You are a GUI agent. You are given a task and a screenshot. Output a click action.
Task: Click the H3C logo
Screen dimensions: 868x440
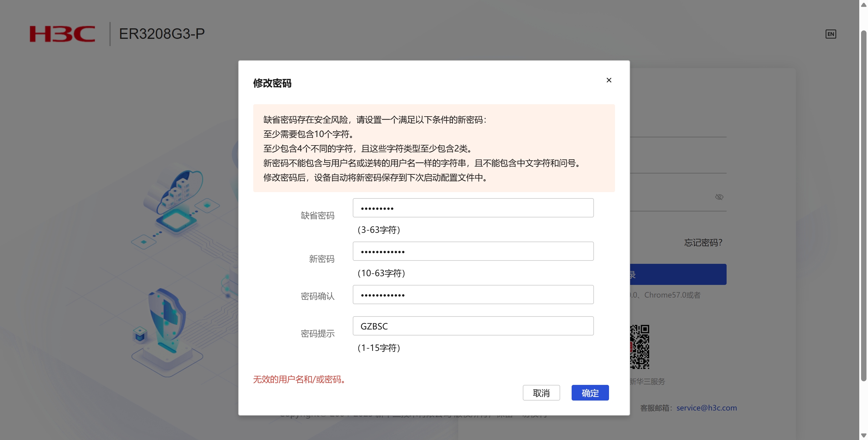(62, 34)
